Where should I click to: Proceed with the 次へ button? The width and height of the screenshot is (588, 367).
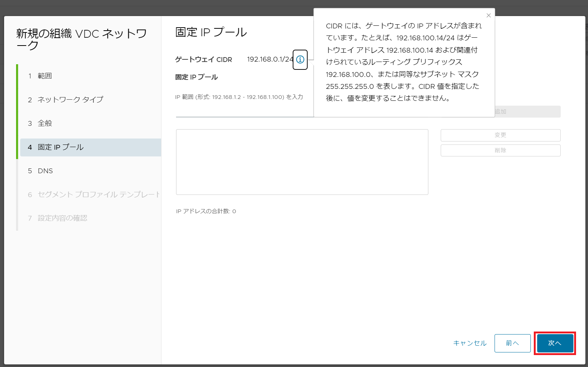pyautogui.click(x=555, y=343)
